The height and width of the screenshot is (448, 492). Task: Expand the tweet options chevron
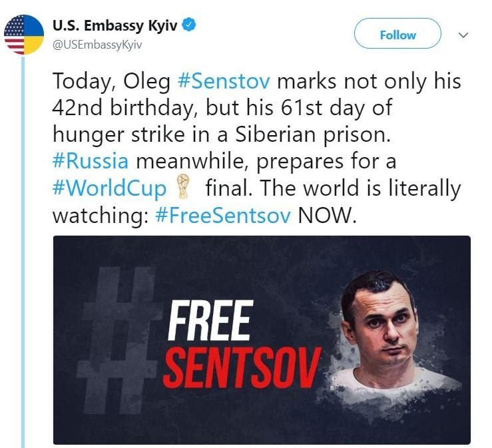(463, 35)
